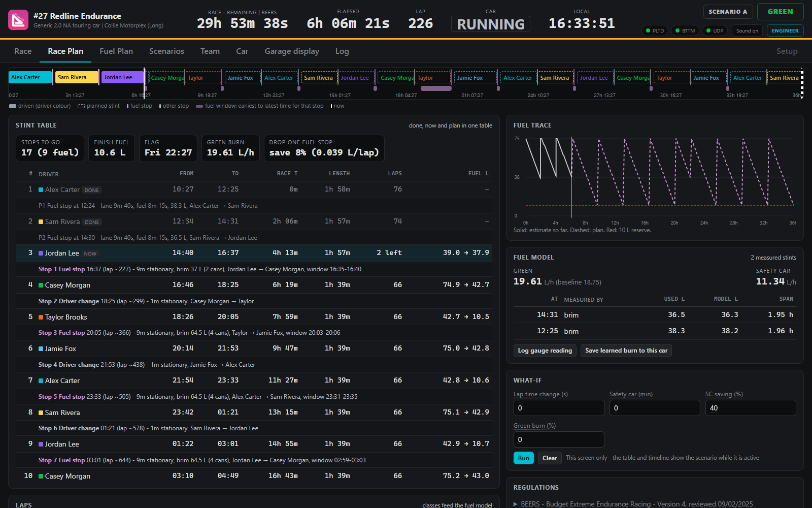The width and height of the screenshot is (812, 508).
Task: Click the DROP ONE FUEL STOP card
Action: click(324, 148)
